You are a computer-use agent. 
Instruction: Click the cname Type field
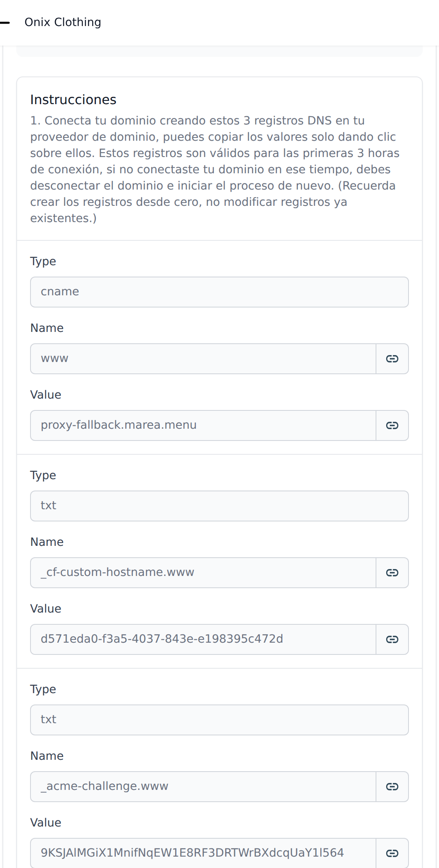pos(219,292)
